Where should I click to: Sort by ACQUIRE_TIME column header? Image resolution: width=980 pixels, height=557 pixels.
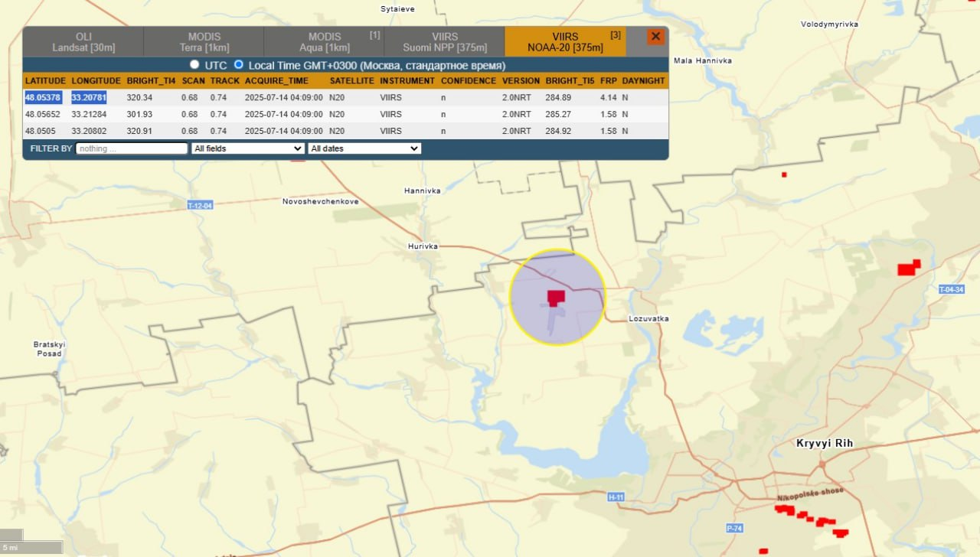pos(276,80)
